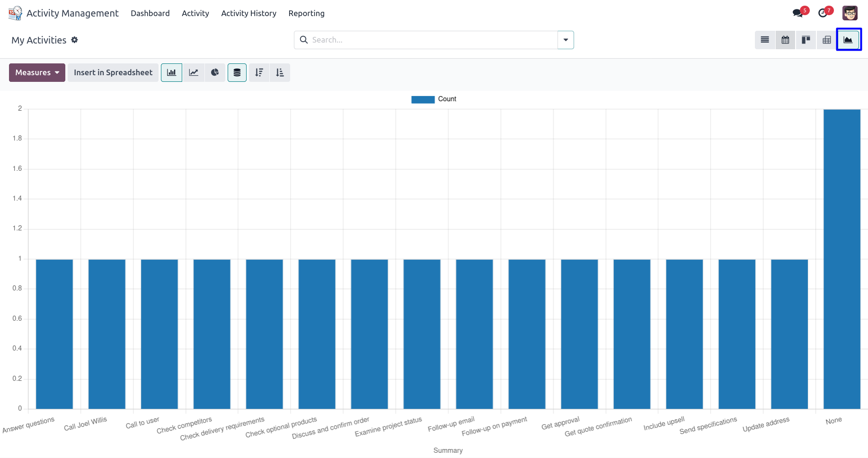The image size is (868, 458).
Task: Open the pivot table view
Action: 827,40
